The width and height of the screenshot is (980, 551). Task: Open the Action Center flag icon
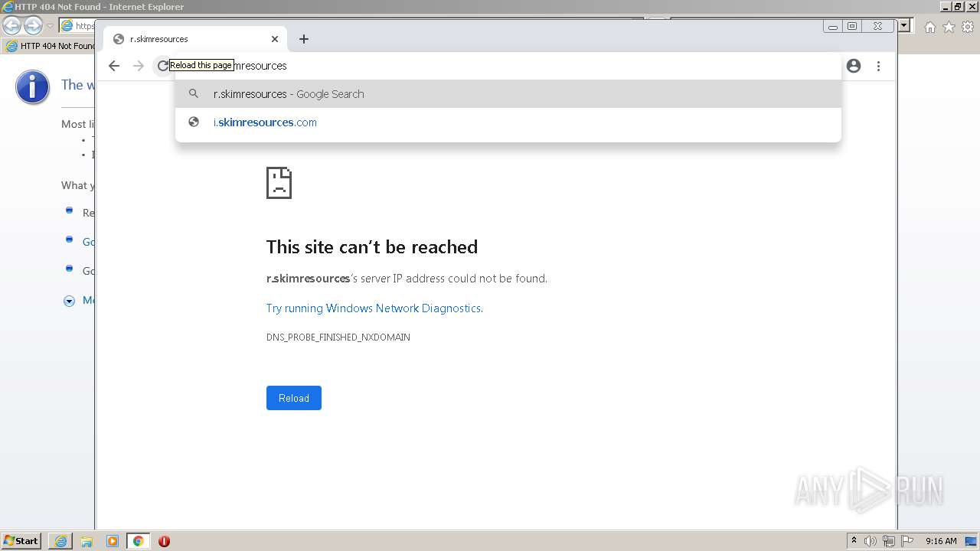[x=906, y=541]
